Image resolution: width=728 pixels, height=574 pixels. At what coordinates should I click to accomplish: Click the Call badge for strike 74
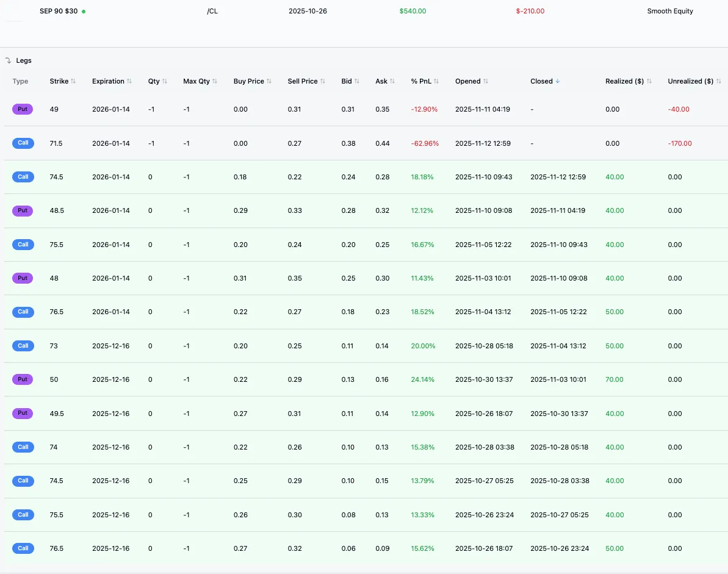23,447
